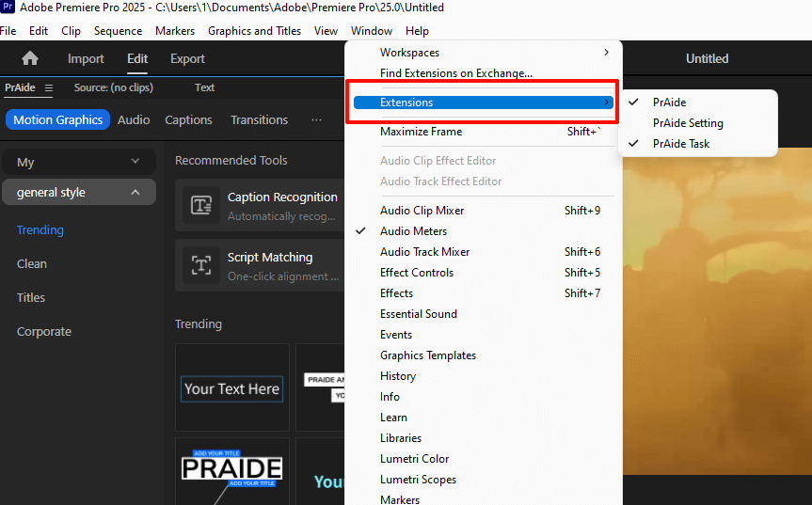Open the Graphics and Titles menu

254,31
